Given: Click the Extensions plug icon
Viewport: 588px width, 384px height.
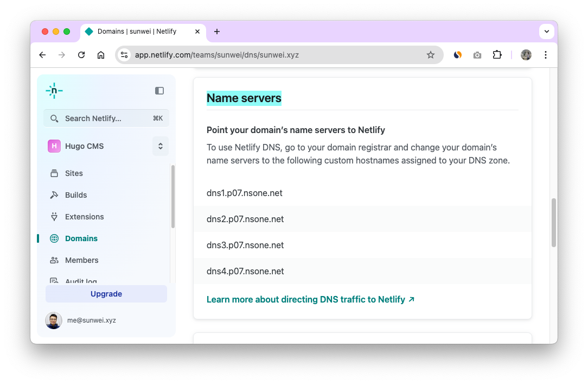Looking at the screenshot, I should point(54,217).
